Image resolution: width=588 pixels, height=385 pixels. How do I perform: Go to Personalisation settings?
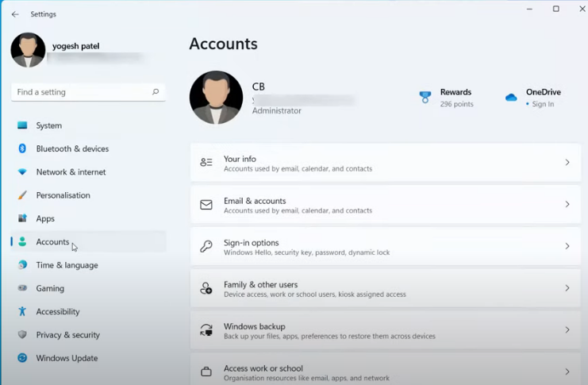click(63, 195)
